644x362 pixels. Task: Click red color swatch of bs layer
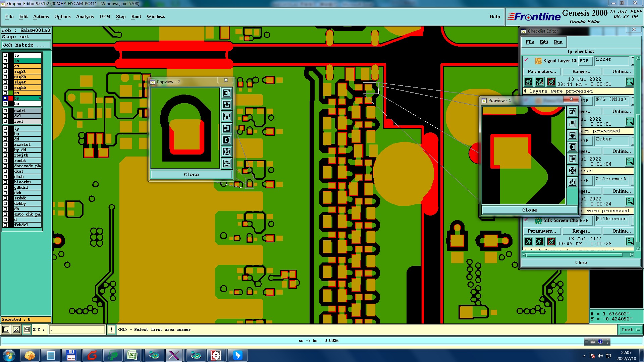[x=10, y=98]
